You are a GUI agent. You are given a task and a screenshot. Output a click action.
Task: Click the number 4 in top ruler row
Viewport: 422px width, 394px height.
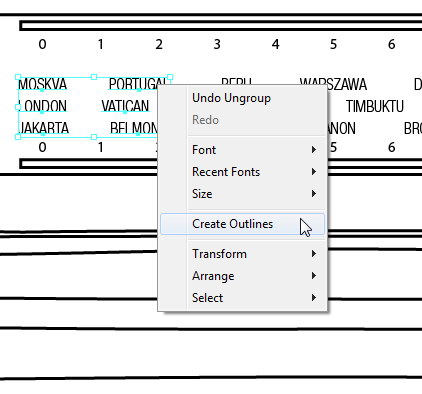(275, 44)
